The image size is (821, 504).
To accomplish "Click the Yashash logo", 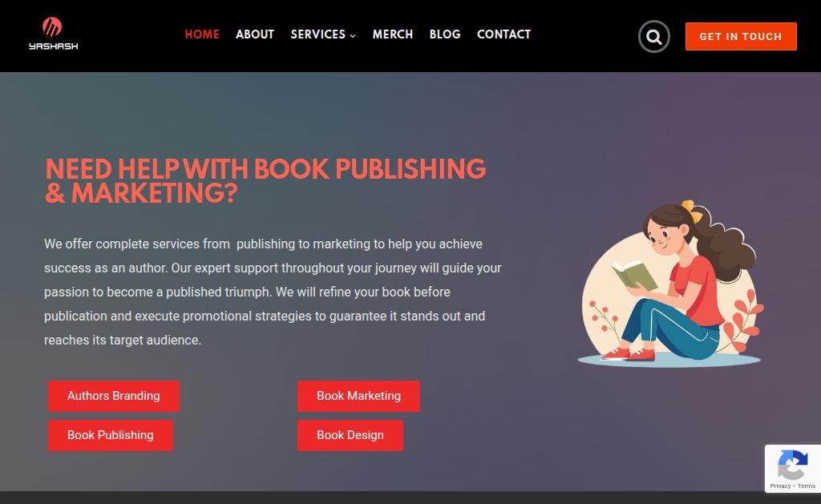I will click(x=54, y=34).
